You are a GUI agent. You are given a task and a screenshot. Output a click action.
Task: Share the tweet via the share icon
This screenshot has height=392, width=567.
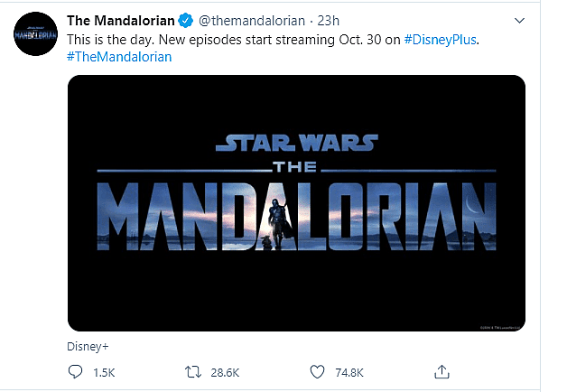pos(442,371)
